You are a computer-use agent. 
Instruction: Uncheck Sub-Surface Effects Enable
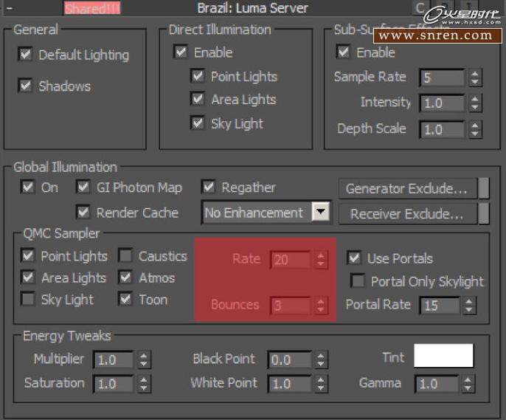pyautogui.click(x=343, y=52)
